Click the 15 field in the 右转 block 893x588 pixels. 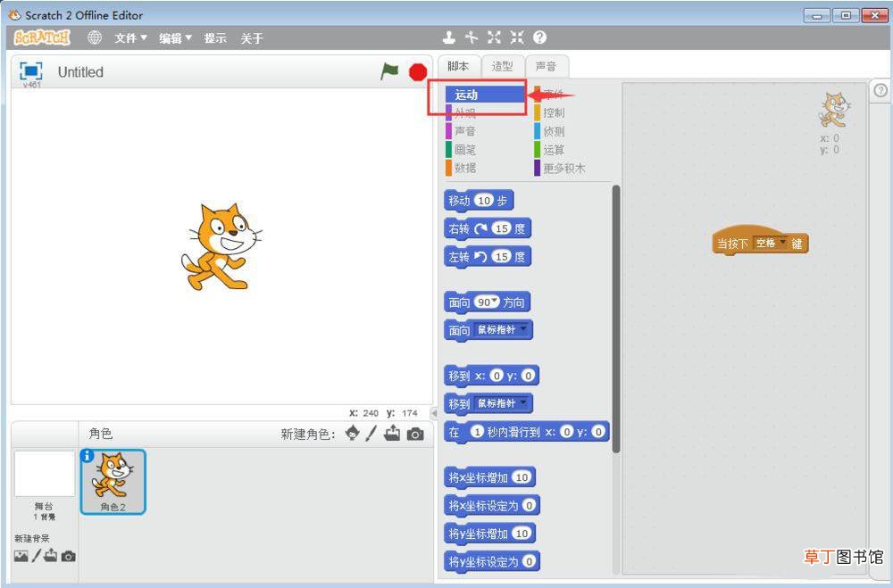pyautogui.click(x=501, y=228)
